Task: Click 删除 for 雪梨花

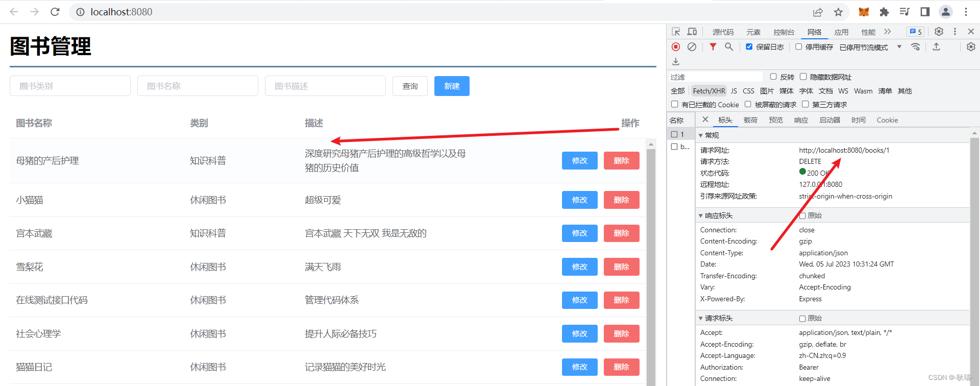Action: [622, 267]
